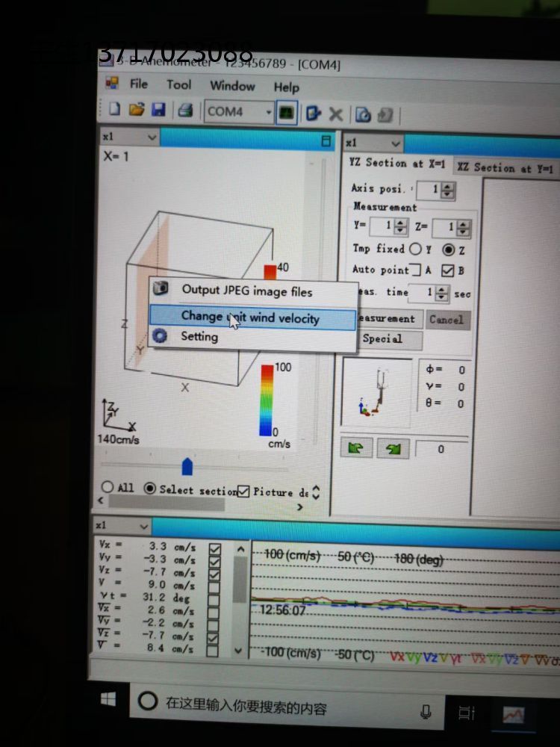The height and width of the screenshot is (747, 560).
Task: Click the X disconnect toolbar icon
Action: [x=336, y=114]
